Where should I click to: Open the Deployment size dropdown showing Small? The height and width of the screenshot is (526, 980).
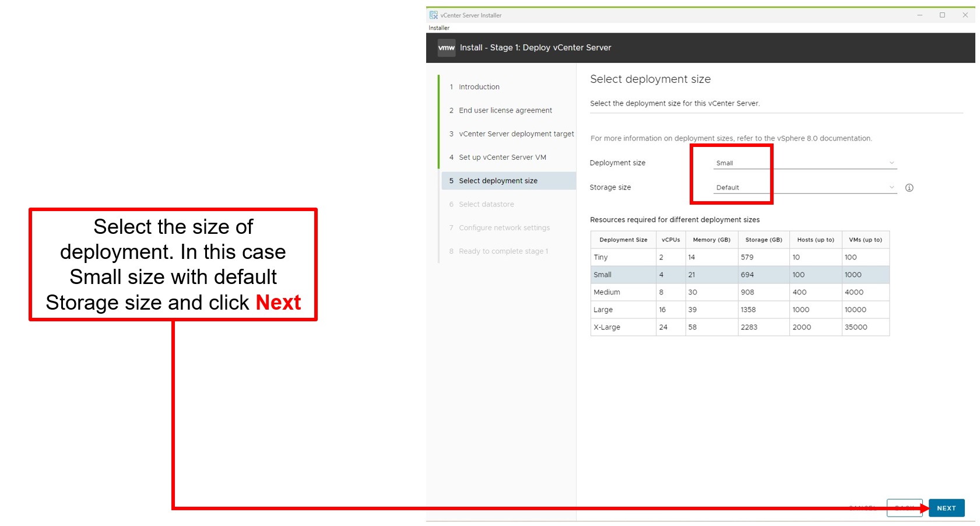(x=805, y=163)
